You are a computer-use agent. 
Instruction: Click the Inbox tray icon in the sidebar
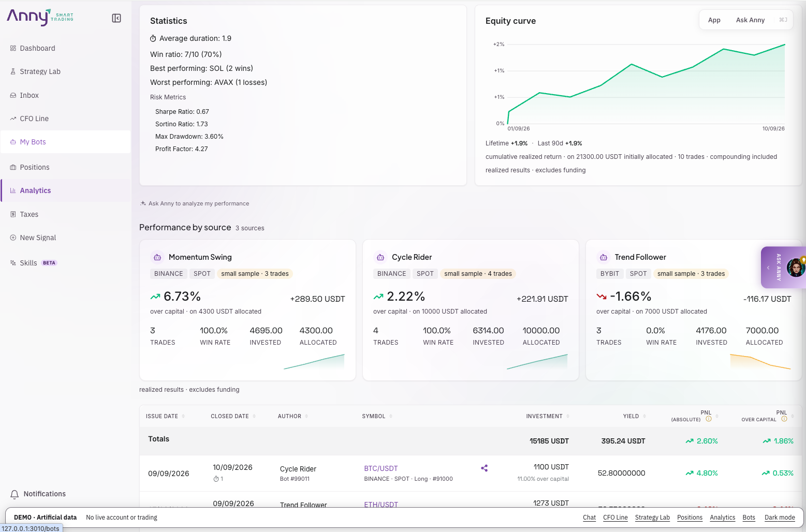click(x=13, y=95)
